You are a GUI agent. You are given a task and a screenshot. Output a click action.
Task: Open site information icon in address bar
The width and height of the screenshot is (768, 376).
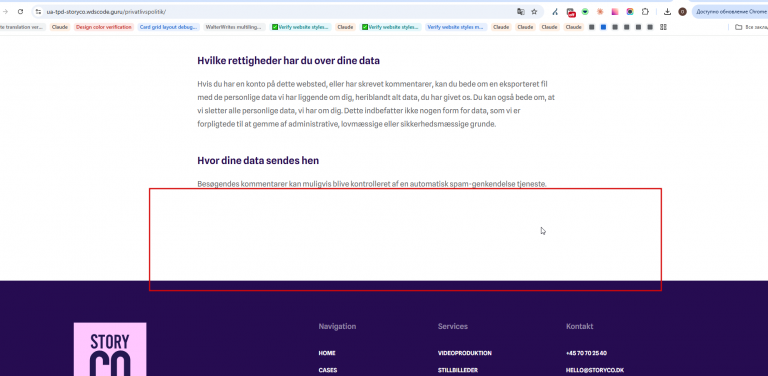click(x=38, y=11)
